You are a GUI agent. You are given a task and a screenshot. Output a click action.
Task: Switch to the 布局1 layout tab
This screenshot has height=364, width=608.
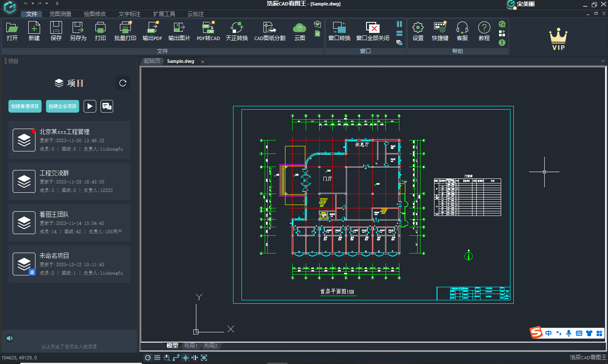[191, 345]
